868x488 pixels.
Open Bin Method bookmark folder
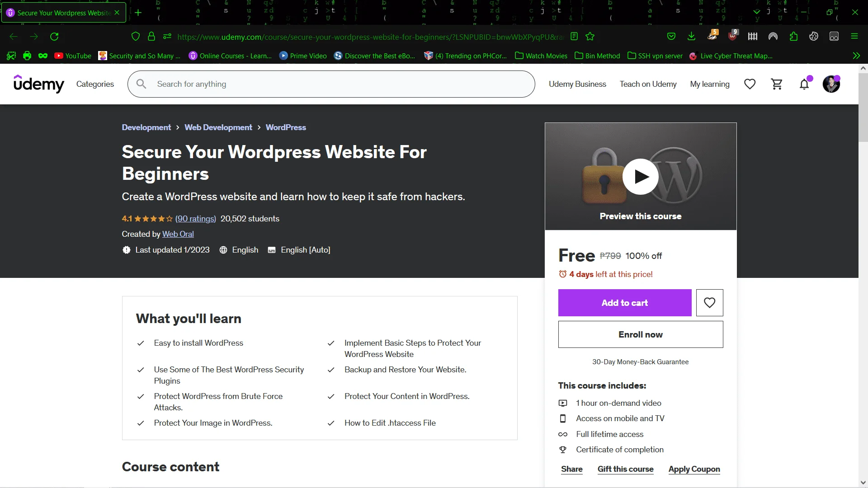[597, 56]
